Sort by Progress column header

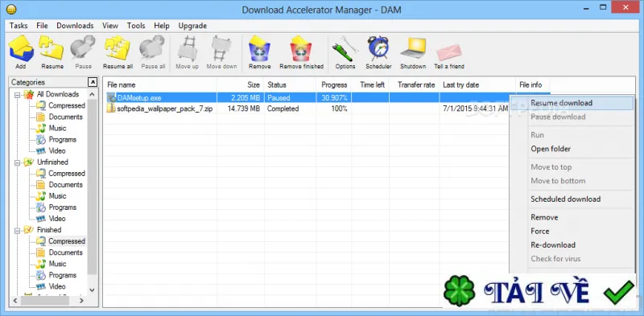[x=334, y=85]
